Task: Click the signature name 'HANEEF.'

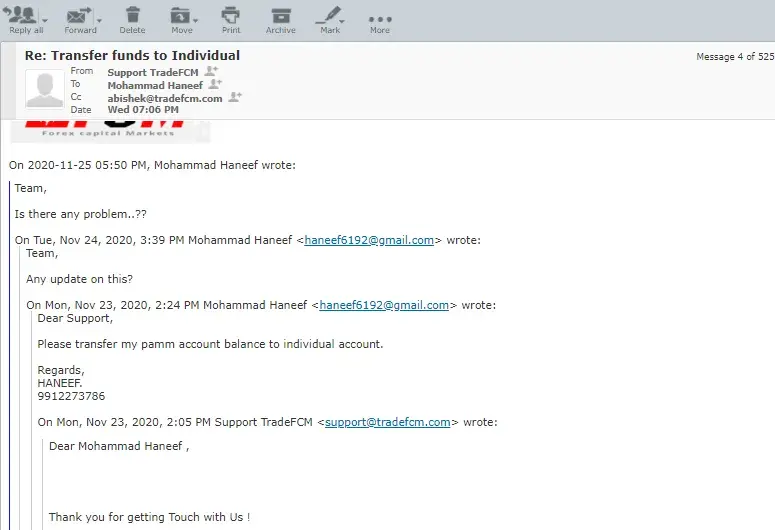Action: (60, 383)
